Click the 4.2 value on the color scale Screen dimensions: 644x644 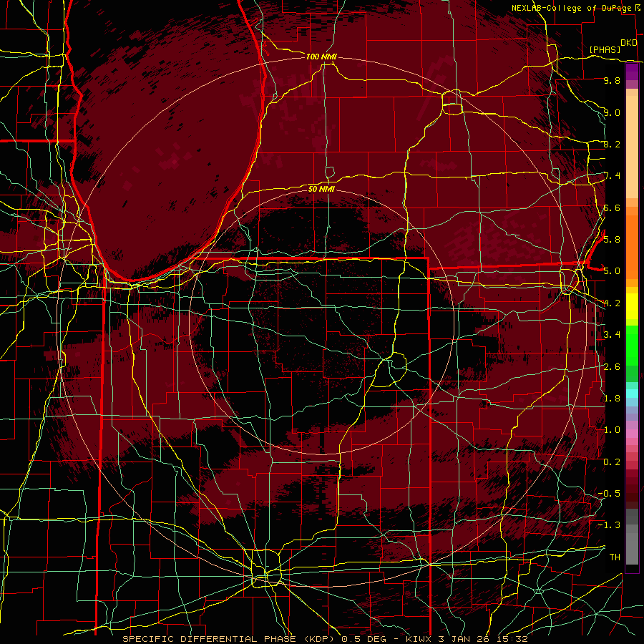[612, 303]
